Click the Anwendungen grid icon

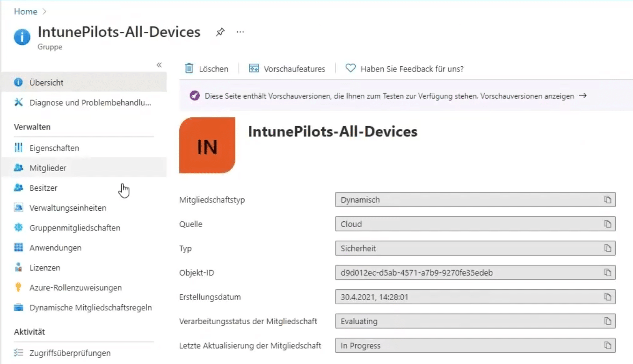(19, 248)
